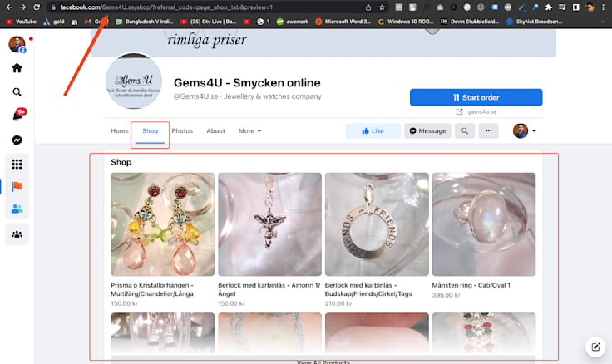Open the YouTube bookmark
Screen dimensions: 612x364
22,22
